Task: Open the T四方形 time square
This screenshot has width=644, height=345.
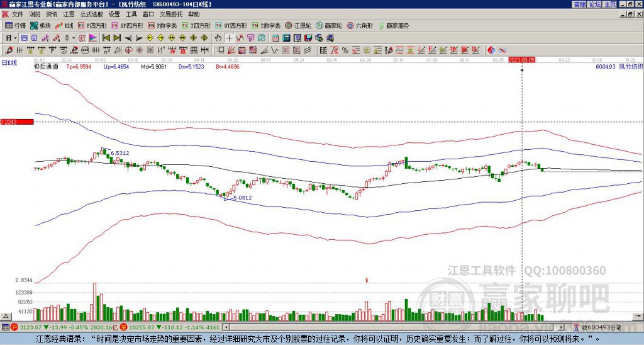Action: (196, 25)
